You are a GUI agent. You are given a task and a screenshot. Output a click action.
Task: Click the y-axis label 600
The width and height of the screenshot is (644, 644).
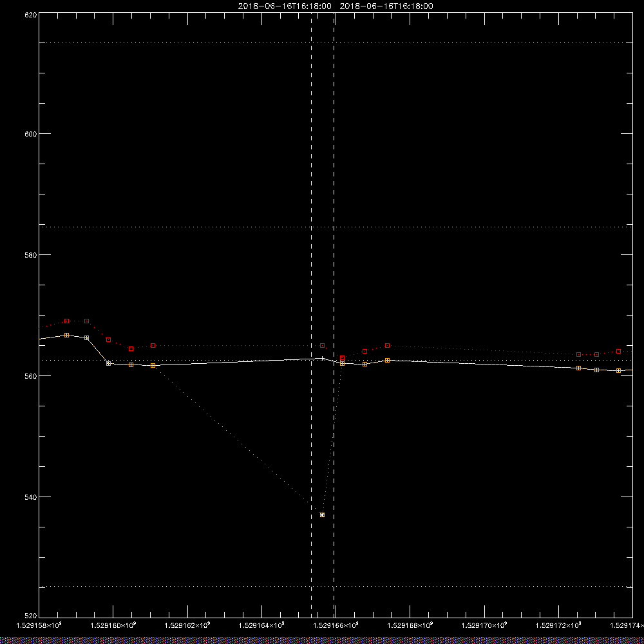click(31, 134)
